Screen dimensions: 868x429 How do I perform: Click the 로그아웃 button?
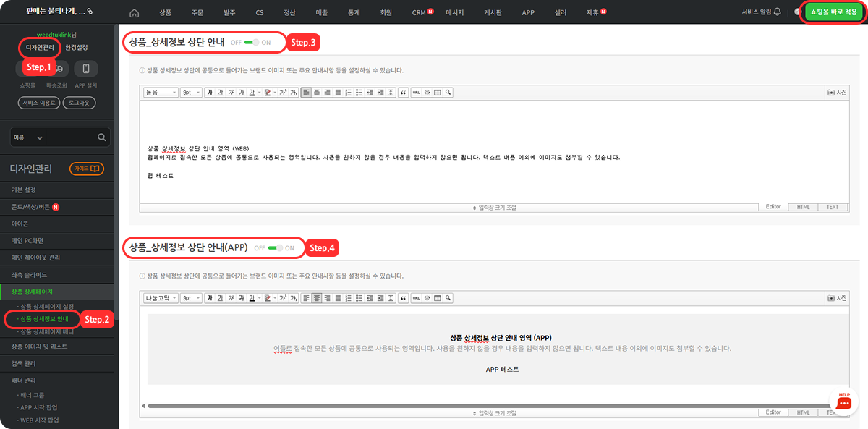pyautogui.click(x=79, y=103)
